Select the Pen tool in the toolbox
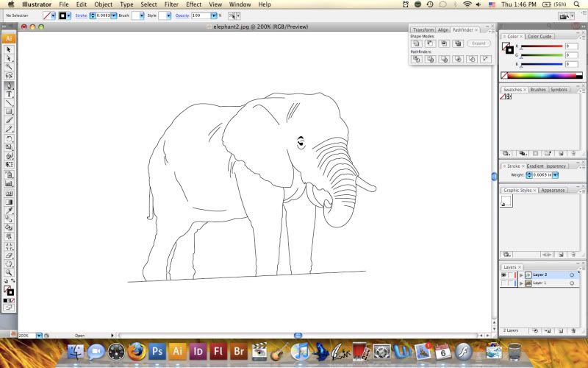588x368 pixels. [10, 85]
